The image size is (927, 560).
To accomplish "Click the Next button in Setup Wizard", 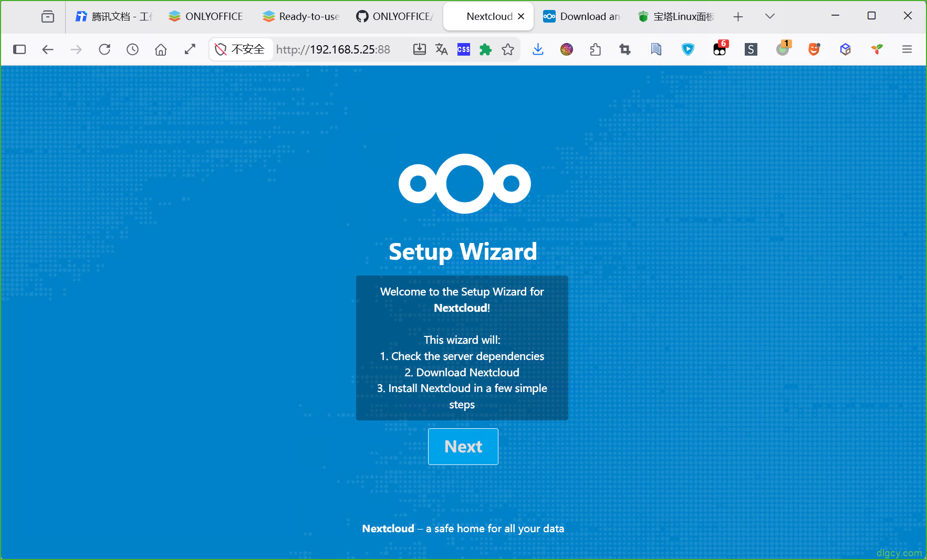I will [463, 447].
